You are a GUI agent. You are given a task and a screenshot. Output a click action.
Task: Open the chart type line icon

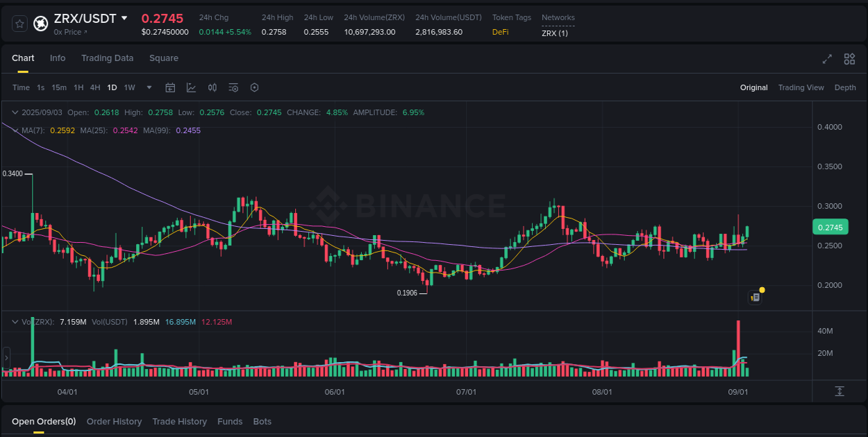tap(191, 87)
